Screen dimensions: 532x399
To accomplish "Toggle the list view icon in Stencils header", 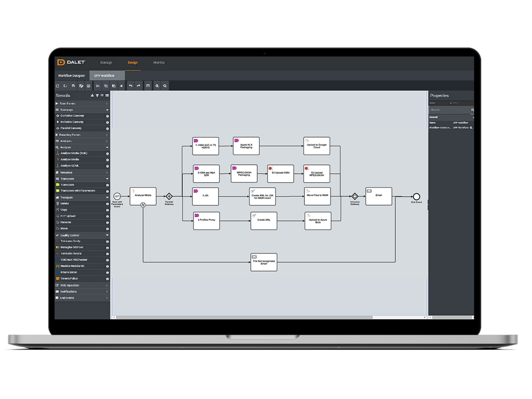I will click(x=107, y=96).
